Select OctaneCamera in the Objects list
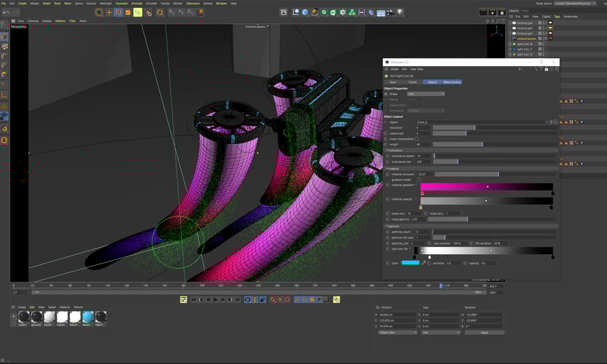Image resolution: width=607 pixels, height=364 pixels. pos(526,39)
